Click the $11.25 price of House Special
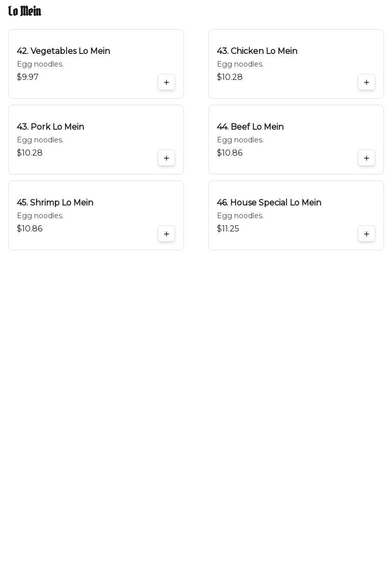 tap(228, 229)
